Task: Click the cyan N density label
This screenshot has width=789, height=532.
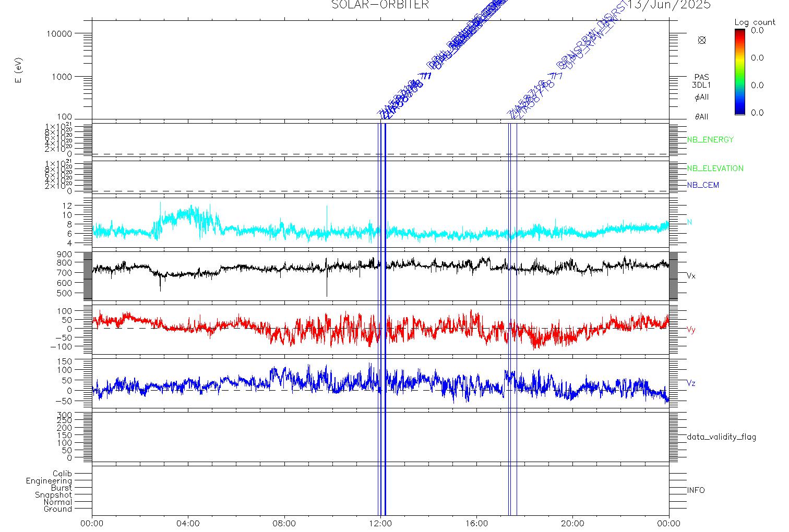Action: click(689, 222)
